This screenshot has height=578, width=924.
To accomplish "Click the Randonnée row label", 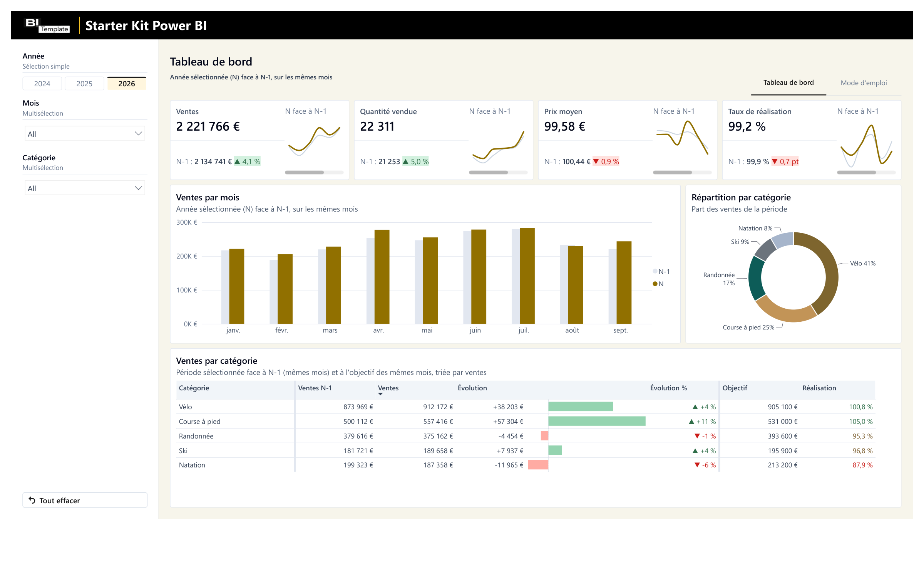I will coord(196,436).
